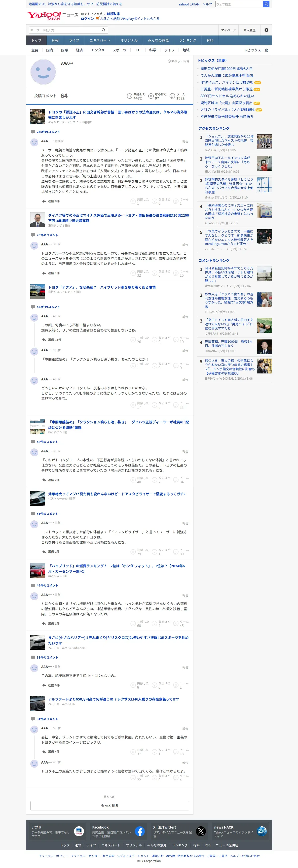The image size is (298, 868).
Task: Open アルファードより650万円高 Lexus LM article
Action: 113,699
